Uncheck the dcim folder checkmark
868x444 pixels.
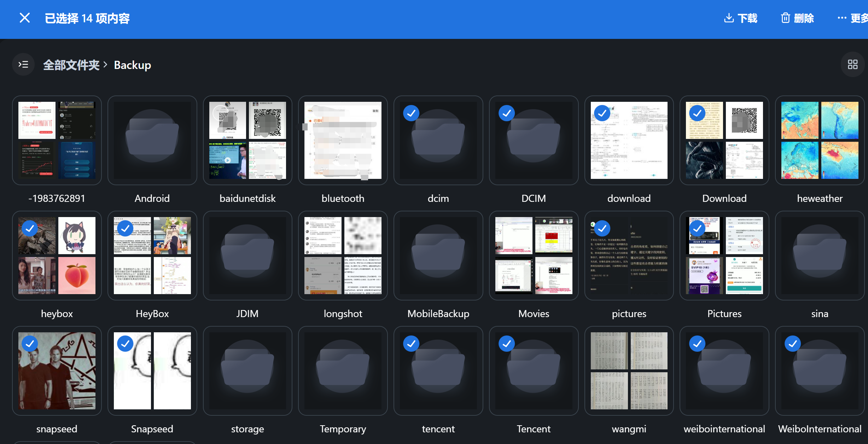[411, 113]
